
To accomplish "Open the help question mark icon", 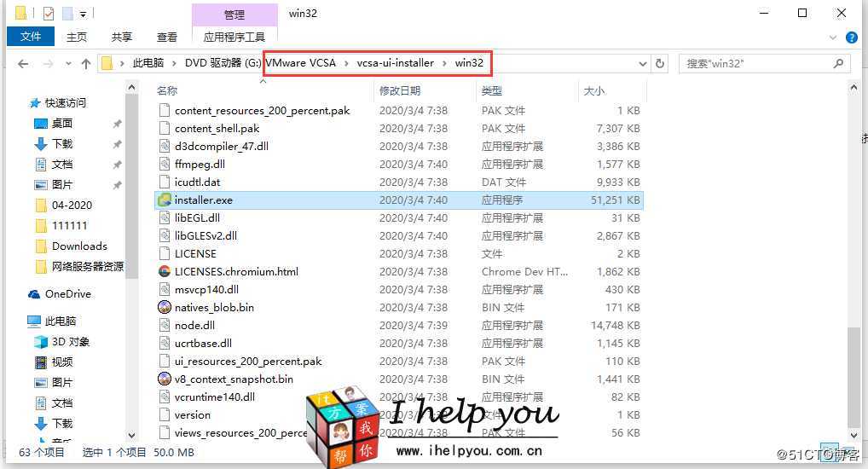I will pos(852,38).
